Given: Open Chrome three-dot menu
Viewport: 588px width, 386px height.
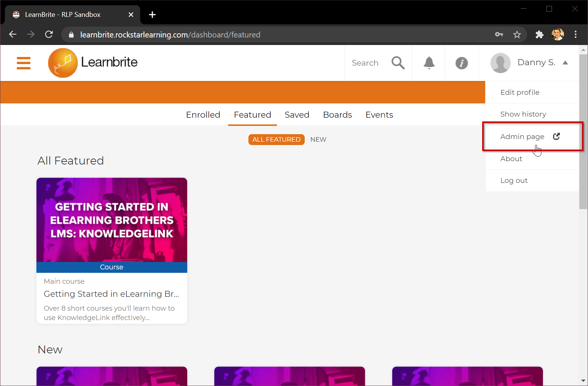Looking at the screenshot, I should (x=576, y=34).
